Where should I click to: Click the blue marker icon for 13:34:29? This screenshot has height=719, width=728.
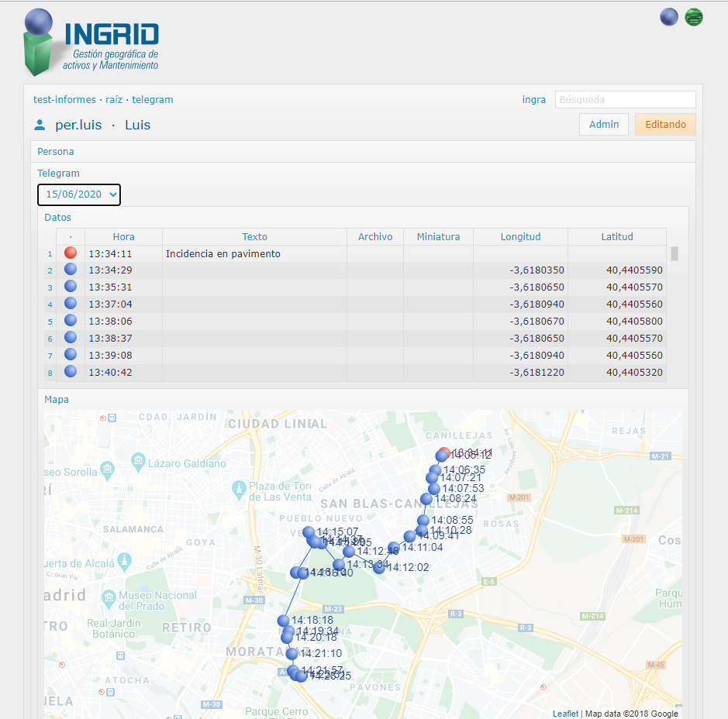pos(71,269)
